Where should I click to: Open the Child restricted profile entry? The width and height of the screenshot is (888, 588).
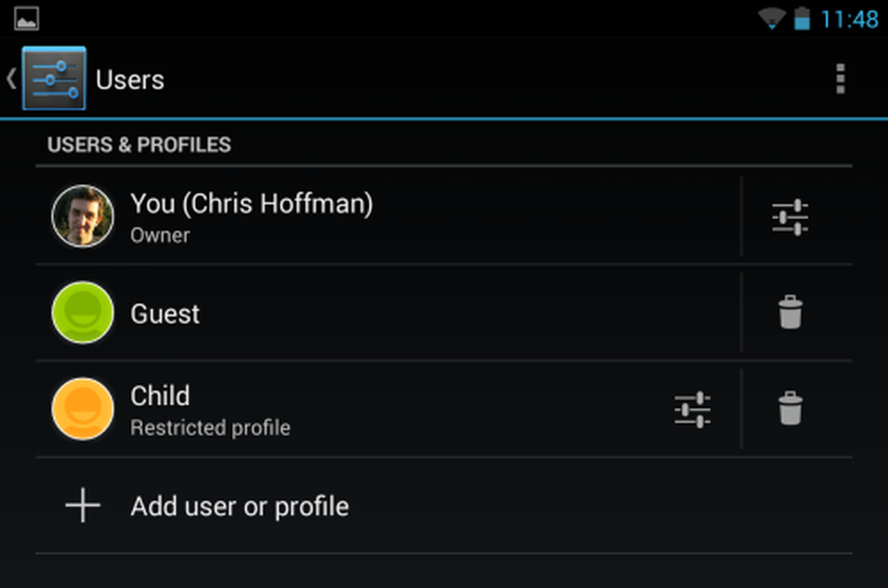point(351,409)
